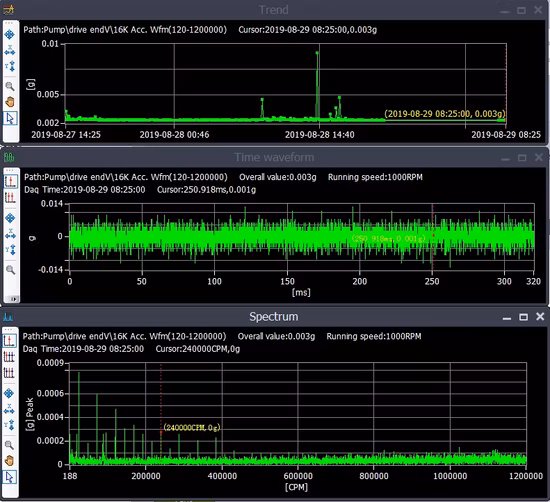Click autoscale both axes icon in Spectrum toolbar
The height and width of the screenshot is (502, 550).
coord(9,393)
